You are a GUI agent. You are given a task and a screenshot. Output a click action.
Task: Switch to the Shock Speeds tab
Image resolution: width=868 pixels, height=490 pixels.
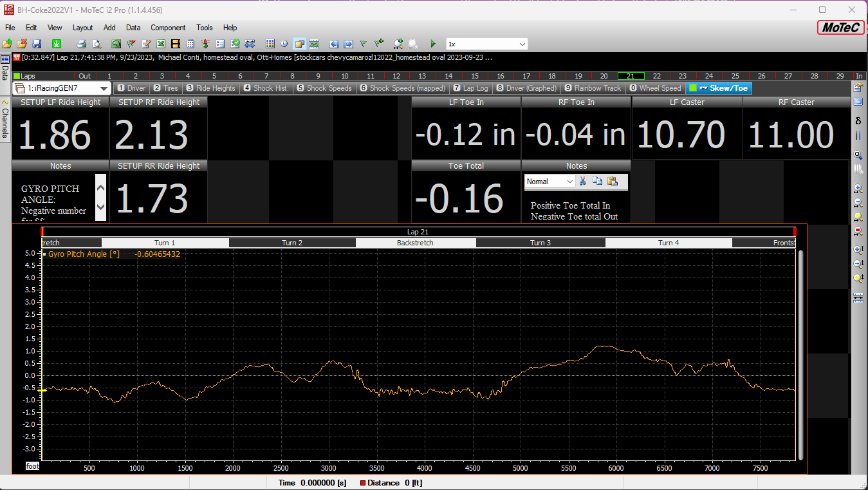click(325, 88)
